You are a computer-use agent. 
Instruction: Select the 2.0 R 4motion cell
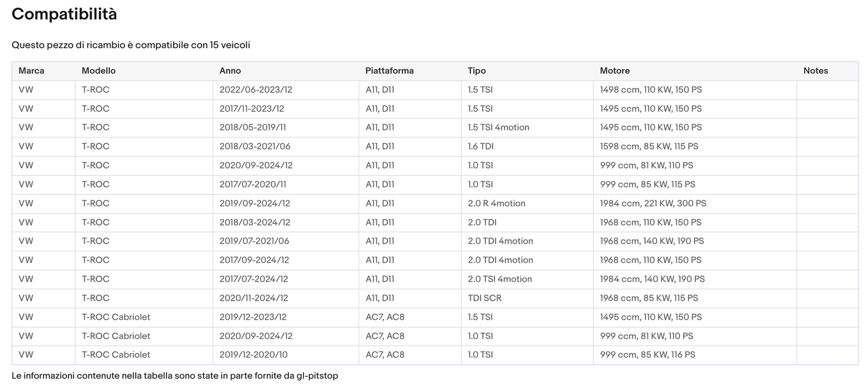coord(496,203)
